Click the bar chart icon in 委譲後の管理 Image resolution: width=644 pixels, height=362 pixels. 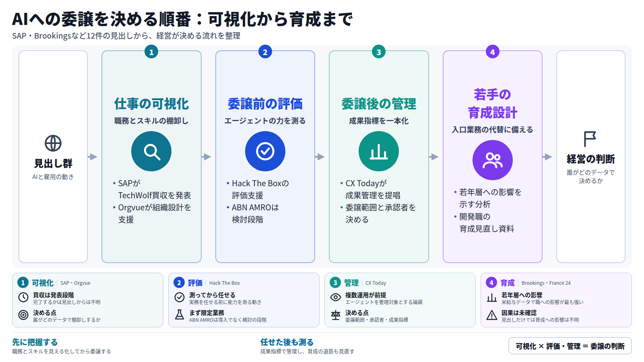point(379,151)
